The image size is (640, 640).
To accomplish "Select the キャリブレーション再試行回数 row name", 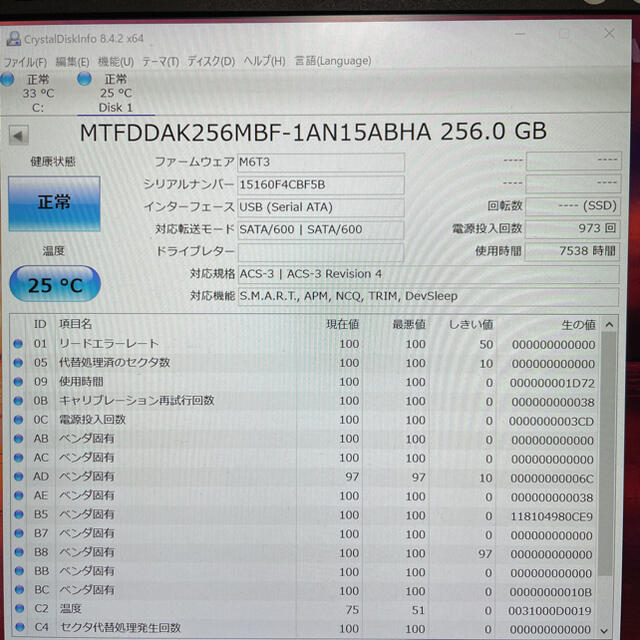I will pos(137,400).
